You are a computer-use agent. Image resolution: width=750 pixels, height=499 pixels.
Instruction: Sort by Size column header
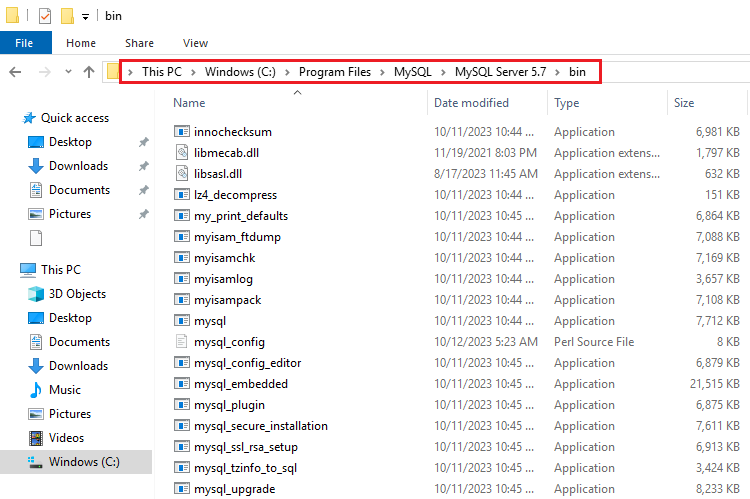point(684,103)
